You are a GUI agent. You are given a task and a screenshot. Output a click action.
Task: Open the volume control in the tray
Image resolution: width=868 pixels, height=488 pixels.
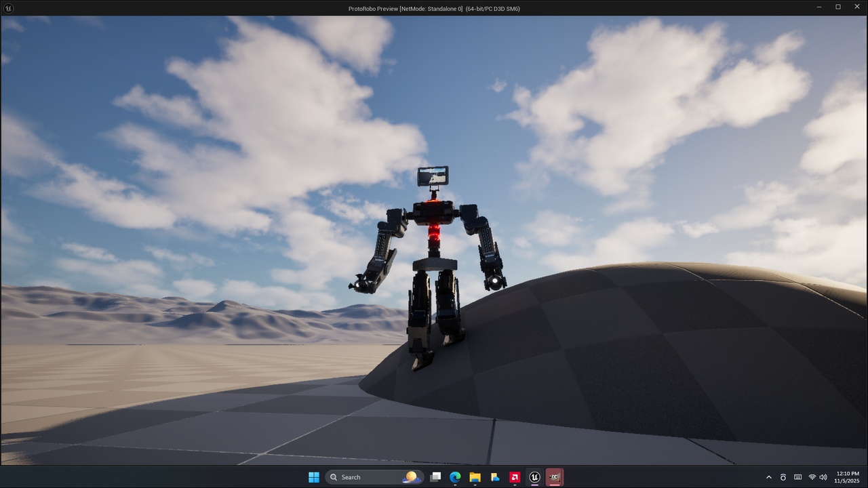click(823, 477)
